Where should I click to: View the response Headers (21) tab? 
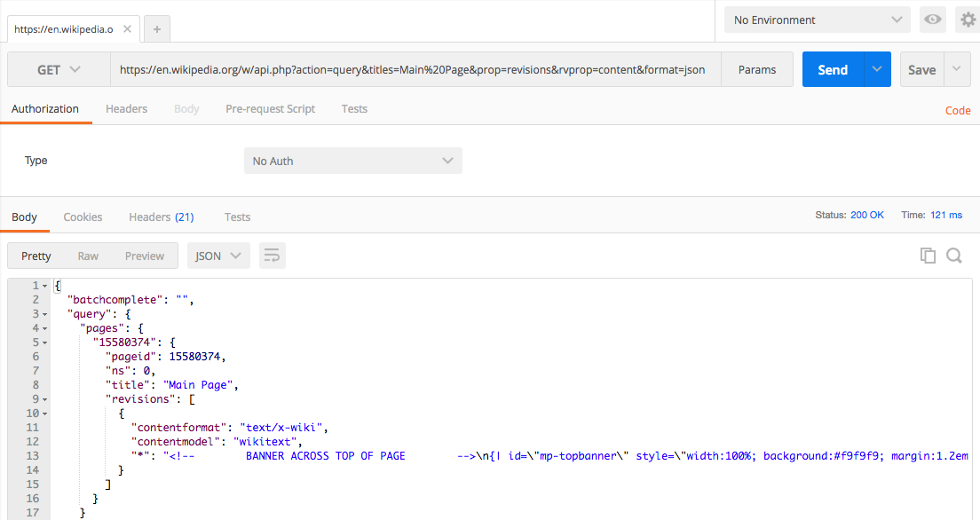(x=162, y=217)
